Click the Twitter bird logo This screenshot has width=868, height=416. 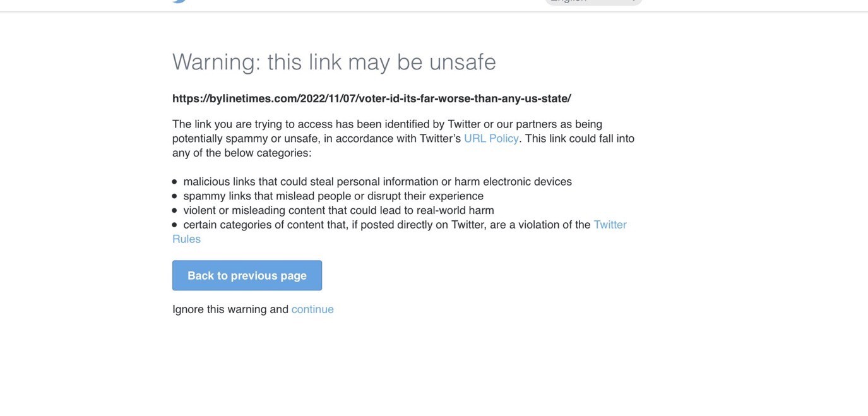coord(179,1)
